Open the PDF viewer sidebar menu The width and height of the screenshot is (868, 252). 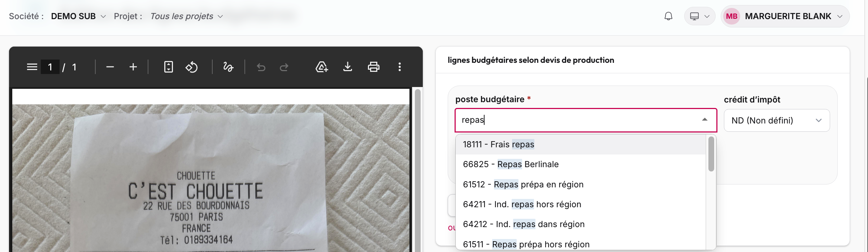pyautogui.click(x=32, y=67)
